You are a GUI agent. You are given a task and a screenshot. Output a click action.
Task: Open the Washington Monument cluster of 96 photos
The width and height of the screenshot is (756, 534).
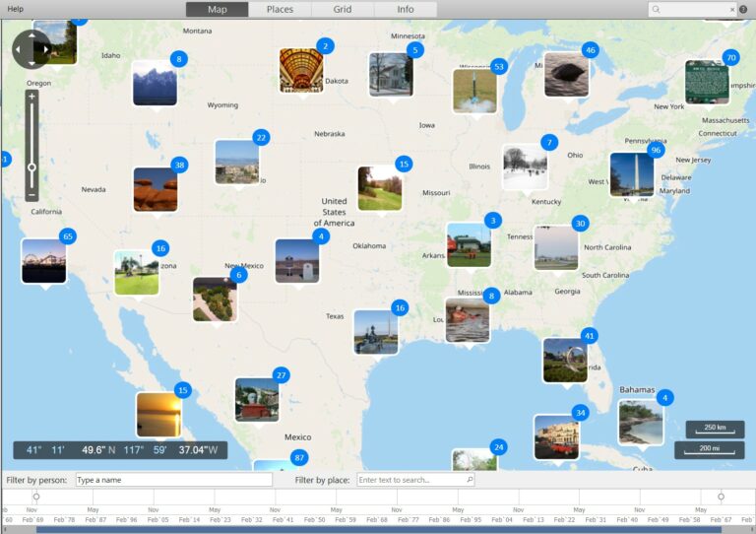point(632,174)
